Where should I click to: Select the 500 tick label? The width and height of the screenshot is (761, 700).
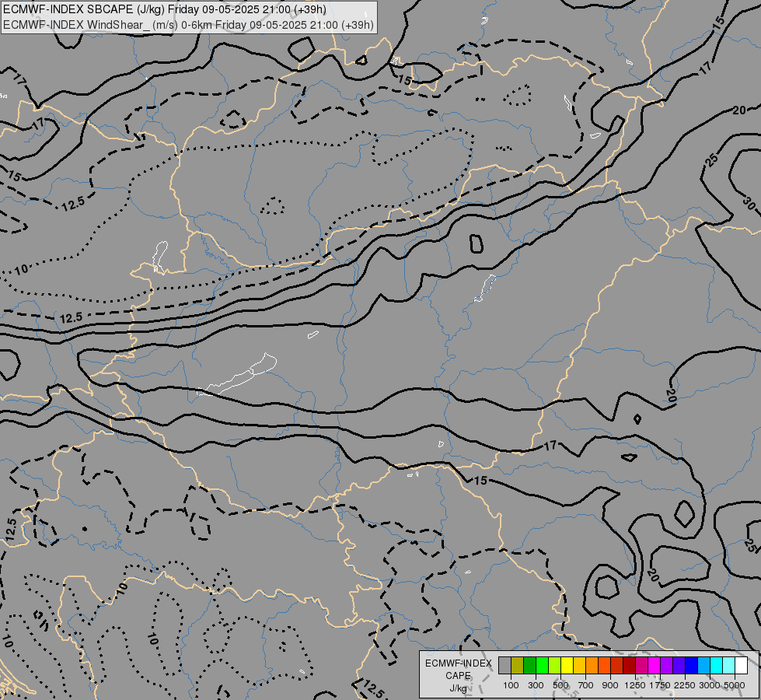[560, 685]
